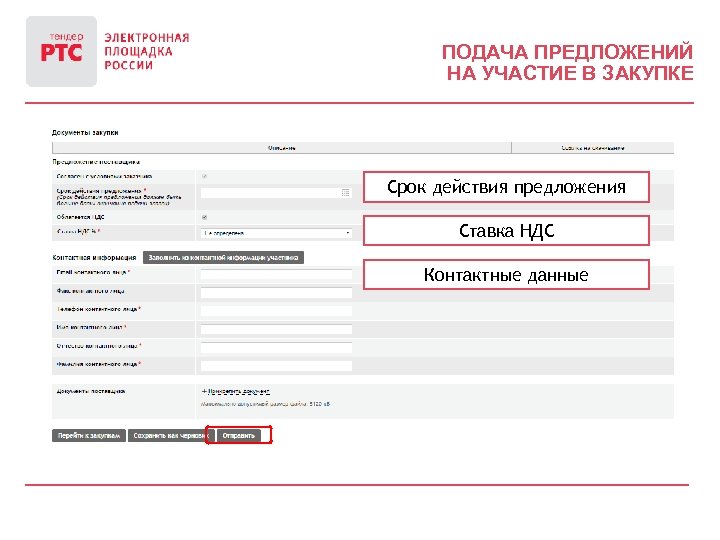
Task: Focus the contact person surname field
Action: click(276, 366)
